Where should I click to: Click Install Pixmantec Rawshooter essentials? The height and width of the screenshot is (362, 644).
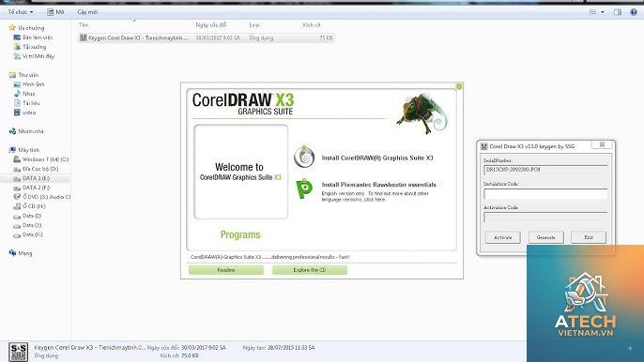(378, 185)
